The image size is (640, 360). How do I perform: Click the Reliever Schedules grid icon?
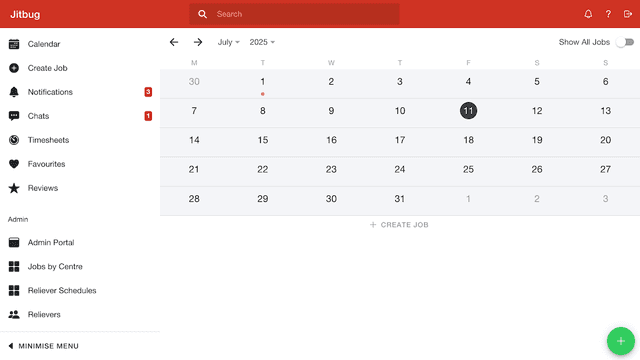[14, 291]
